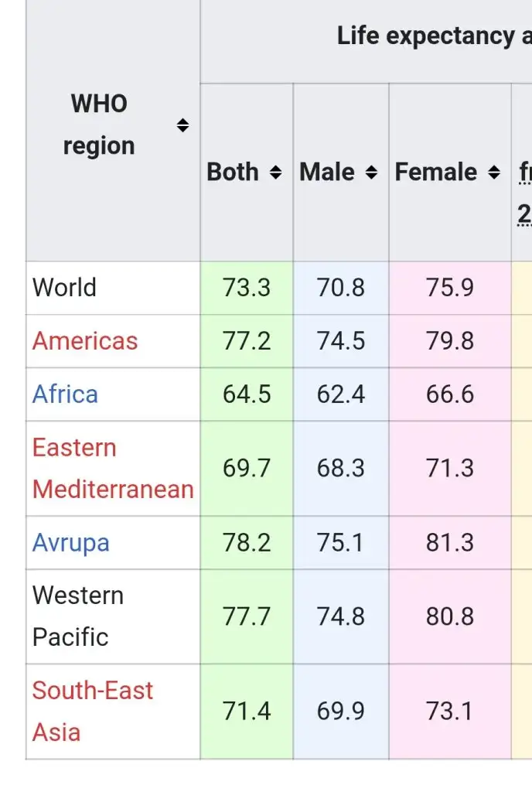This screenshot has height=792, width=532.
Task: Click Africa male value 62.4
Action: [x=341, y=394]
